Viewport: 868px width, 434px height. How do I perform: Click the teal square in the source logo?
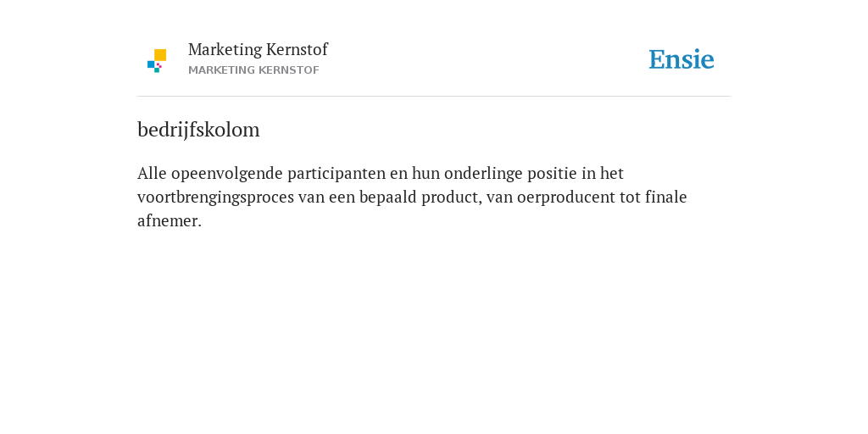(157, 70)
